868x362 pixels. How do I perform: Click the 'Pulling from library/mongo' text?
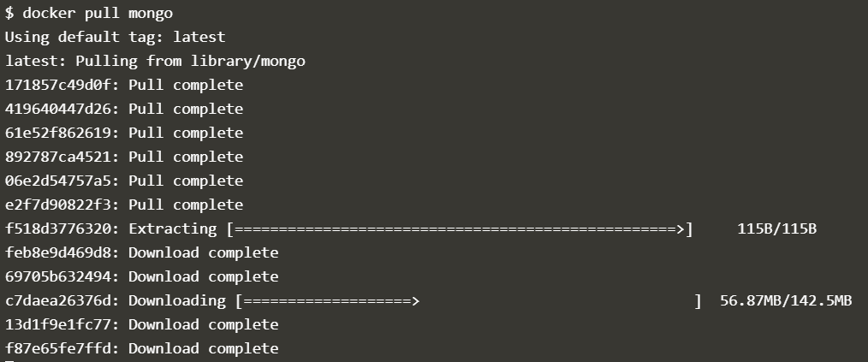click(190, 61)
